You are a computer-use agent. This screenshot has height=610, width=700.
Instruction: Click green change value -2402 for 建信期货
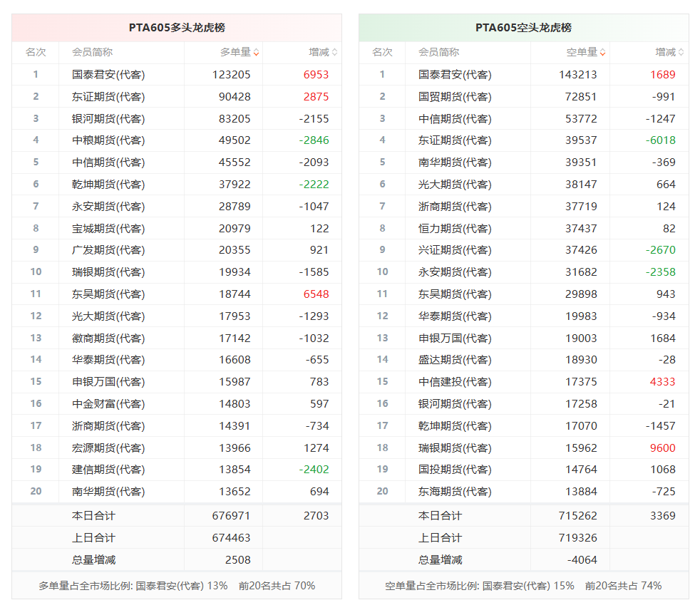tap(314, 470)
